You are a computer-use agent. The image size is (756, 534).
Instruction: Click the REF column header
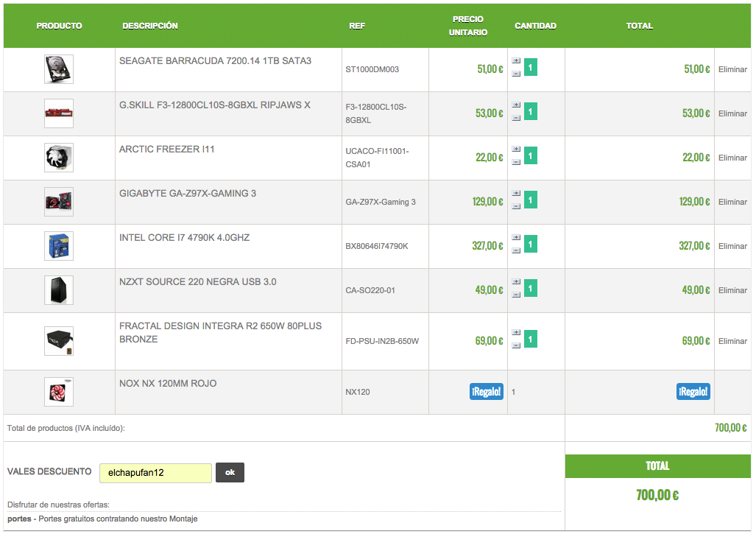pyautogui.click(x=357, y=26)
